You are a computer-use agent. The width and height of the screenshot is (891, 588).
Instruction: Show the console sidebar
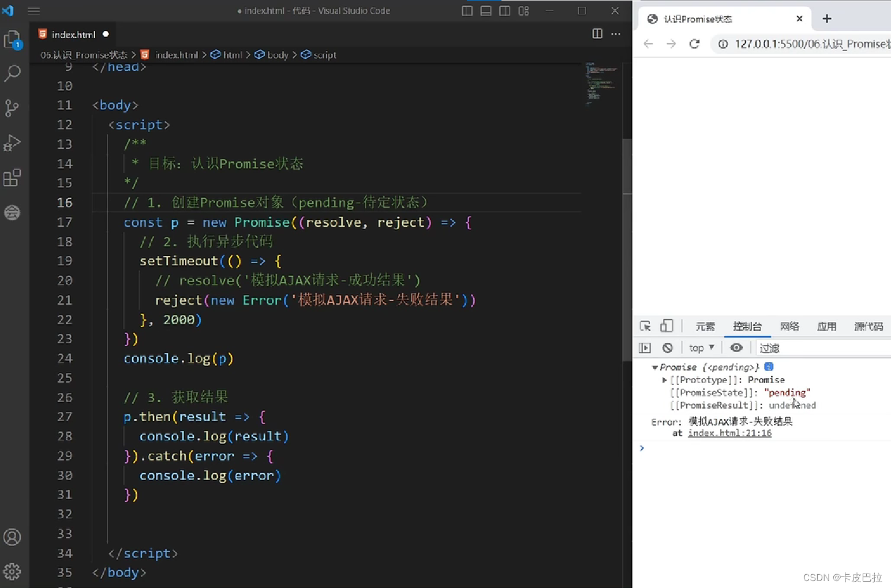coord(645,348)
